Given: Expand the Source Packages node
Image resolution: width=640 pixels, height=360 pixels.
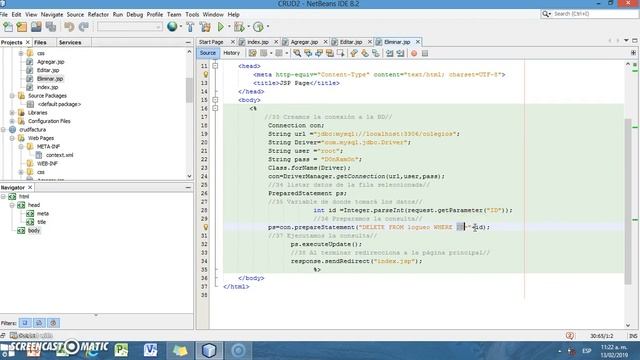Looking at the screenshot, I should [x=12, y=96].
